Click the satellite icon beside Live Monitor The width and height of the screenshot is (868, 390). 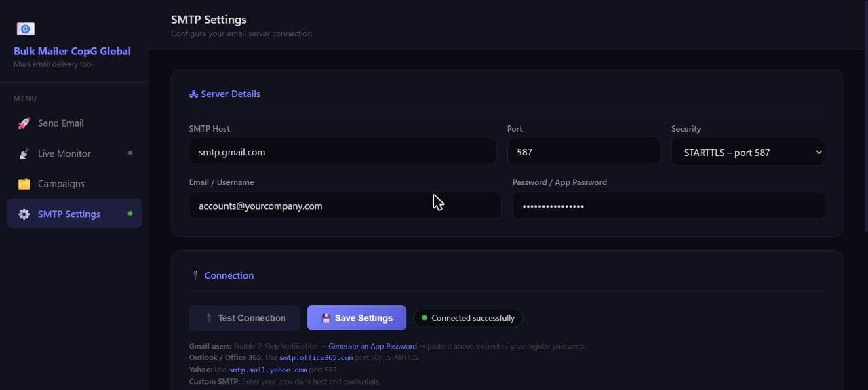[x=24, y=154]
